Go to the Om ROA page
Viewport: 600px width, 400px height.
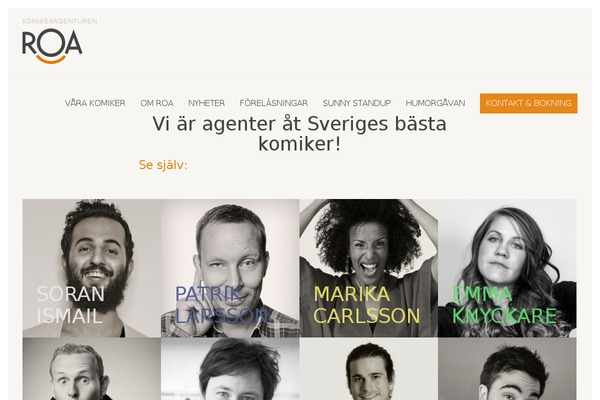(x=157, y=103)
